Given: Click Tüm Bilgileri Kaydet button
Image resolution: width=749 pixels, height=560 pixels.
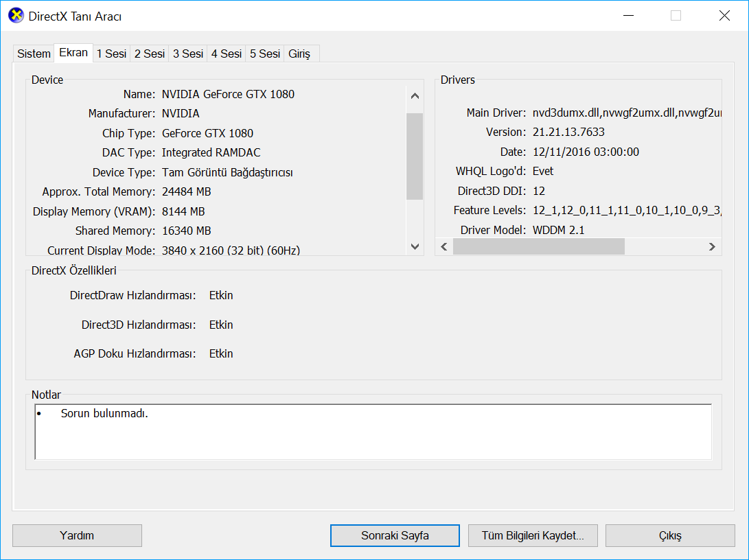Looking at the screenshot, I should (x=533, y=536).
